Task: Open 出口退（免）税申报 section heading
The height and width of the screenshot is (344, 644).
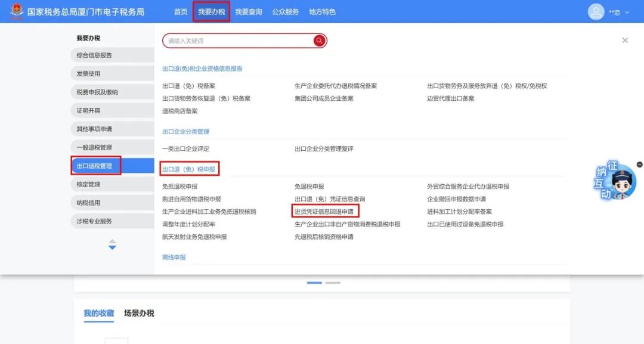Action: click(x=188, y=169)
